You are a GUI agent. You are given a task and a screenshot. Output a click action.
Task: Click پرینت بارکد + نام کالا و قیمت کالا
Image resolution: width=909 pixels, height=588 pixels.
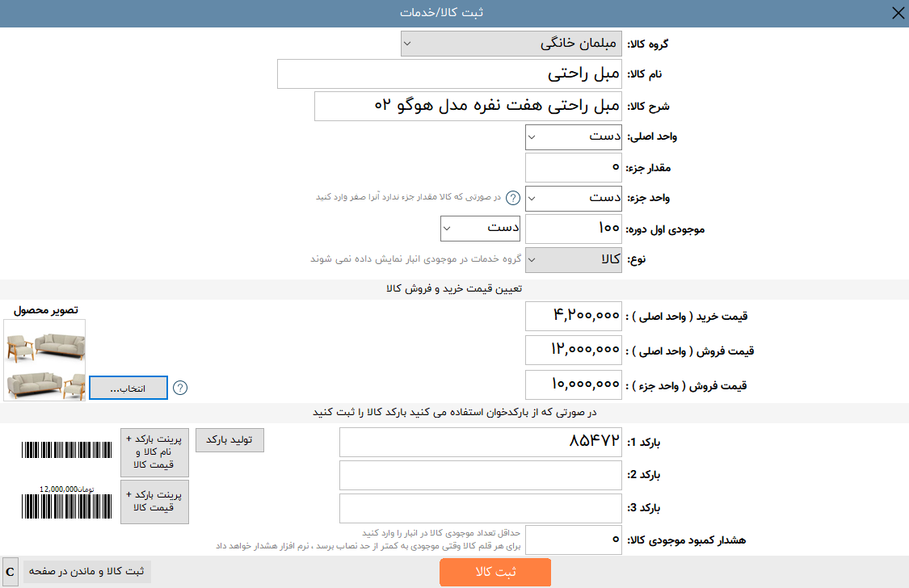(154, 451)
